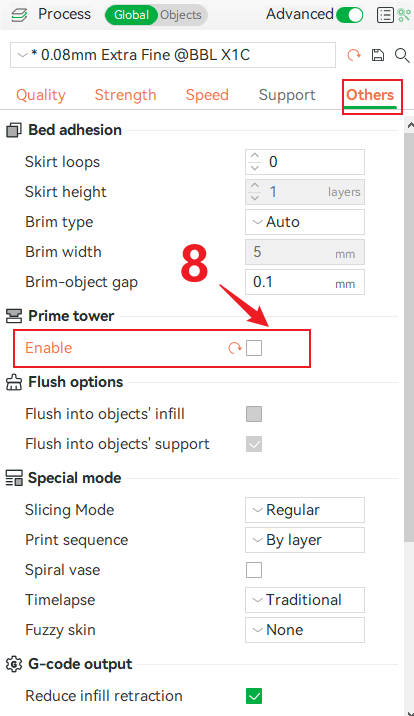Image resolution: width=414 pixels, height=716 pixels.
Task: Click the parameter list icon beside Advanced
Action: coord(385,15)
